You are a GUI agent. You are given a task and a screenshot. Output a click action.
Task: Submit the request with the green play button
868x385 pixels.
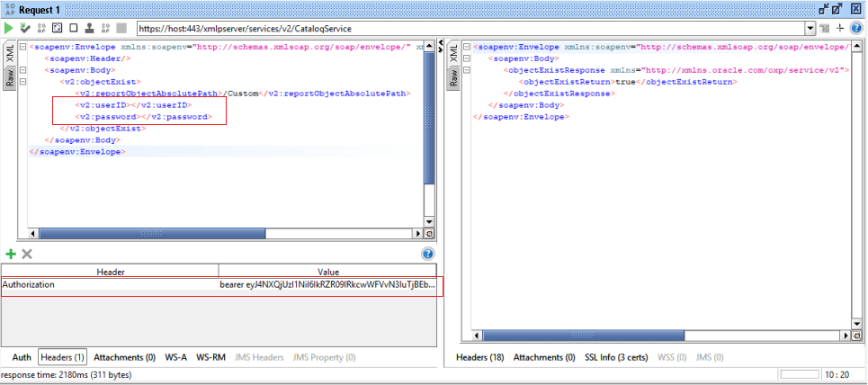click(x=9, y=28)
